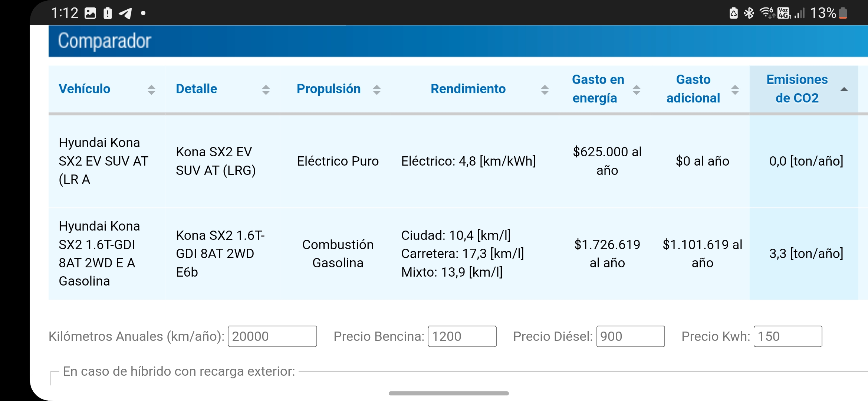Viewport: 868px width, 401px height.
Task: Edit Precio Diésel field showing 900
Action: 631,336
